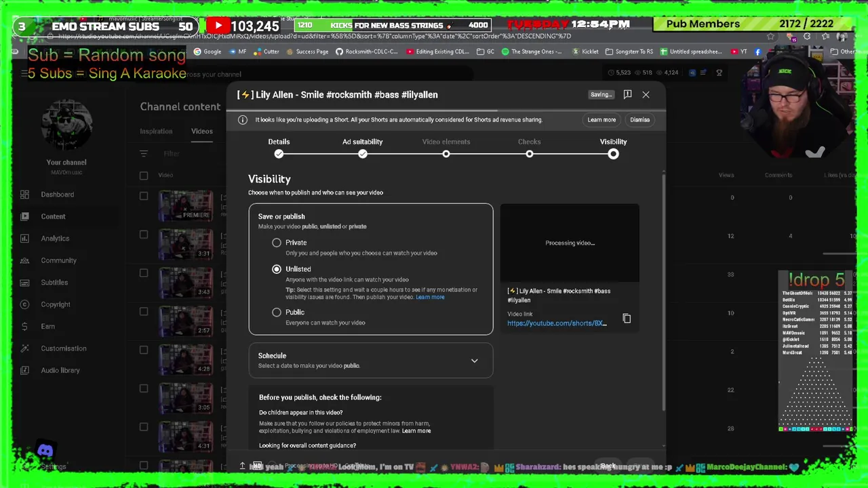Switch to the Inspiration tab
The image size is (868, 488).
pos(156,131)
